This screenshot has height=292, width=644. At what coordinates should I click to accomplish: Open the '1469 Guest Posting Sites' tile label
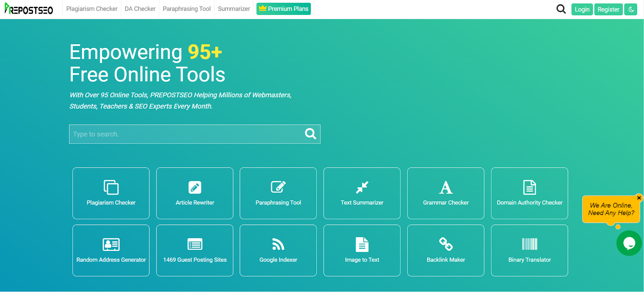(195, 260)
